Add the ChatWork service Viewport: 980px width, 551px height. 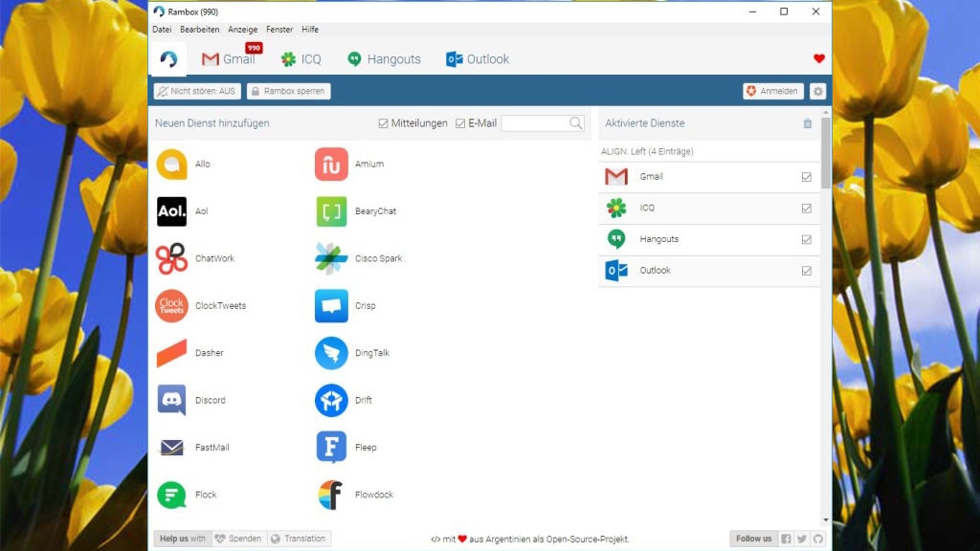(171, 258)
